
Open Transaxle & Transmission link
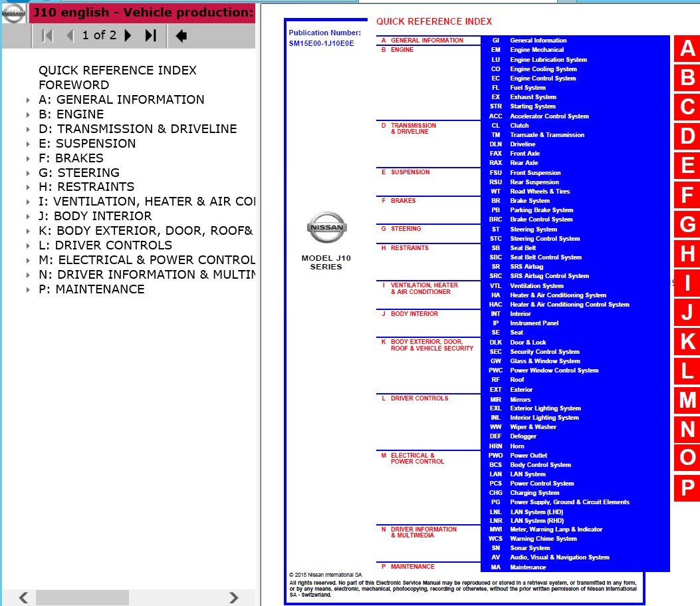tap(547, 135)
